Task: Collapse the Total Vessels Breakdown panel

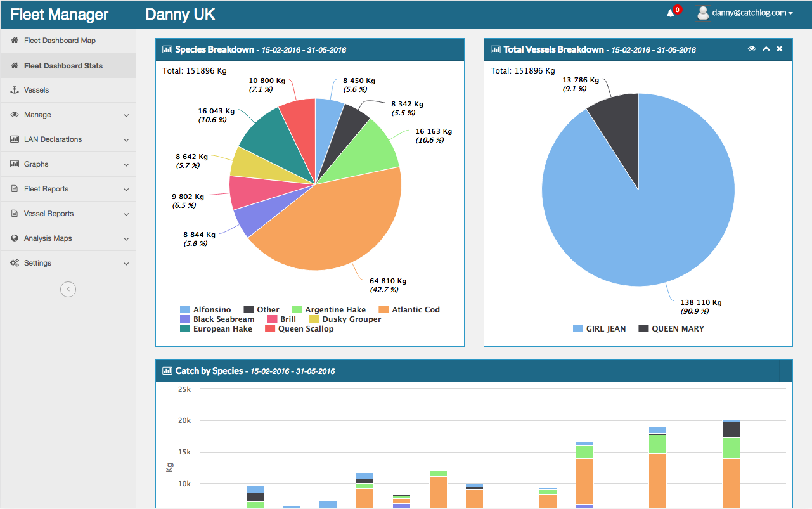Action: tap(766, 49)
